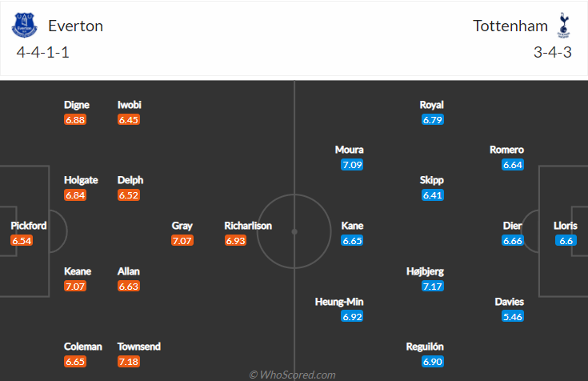Click Højbjerg's 7.17 rating badge
The image size is (588, 381).
432,286
